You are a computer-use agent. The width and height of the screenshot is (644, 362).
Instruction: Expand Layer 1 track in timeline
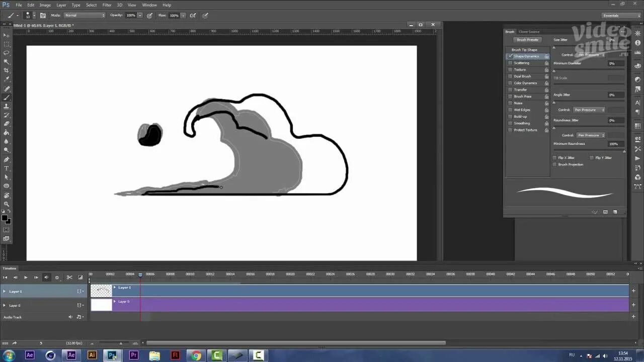[x=5, y=291]
